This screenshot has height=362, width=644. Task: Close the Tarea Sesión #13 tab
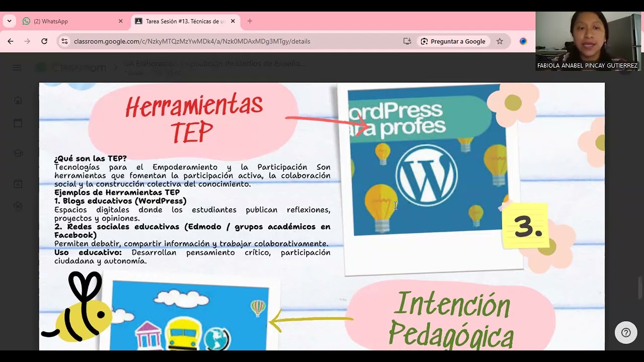pyautogui.click(x=233, y=21)
